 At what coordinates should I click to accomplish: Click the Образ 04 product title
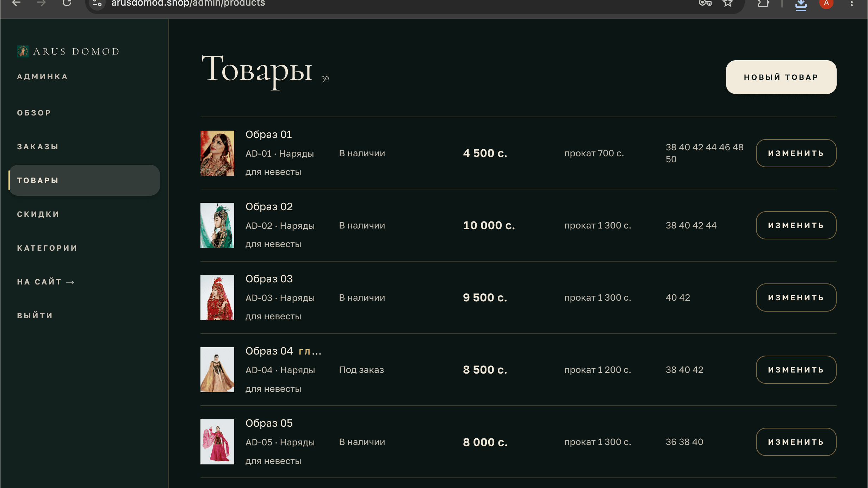(269, 351)
